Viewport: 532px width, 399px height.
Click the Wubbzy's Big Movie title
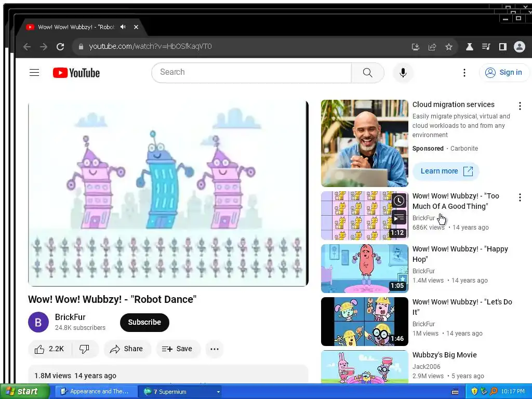pos(445,355)
